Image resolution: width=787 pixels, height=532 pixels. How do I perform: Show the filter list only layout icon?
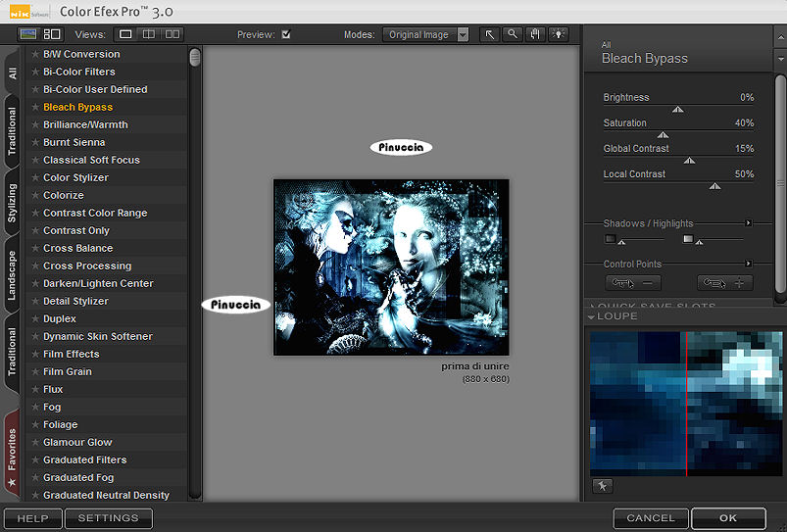(28, 34)
